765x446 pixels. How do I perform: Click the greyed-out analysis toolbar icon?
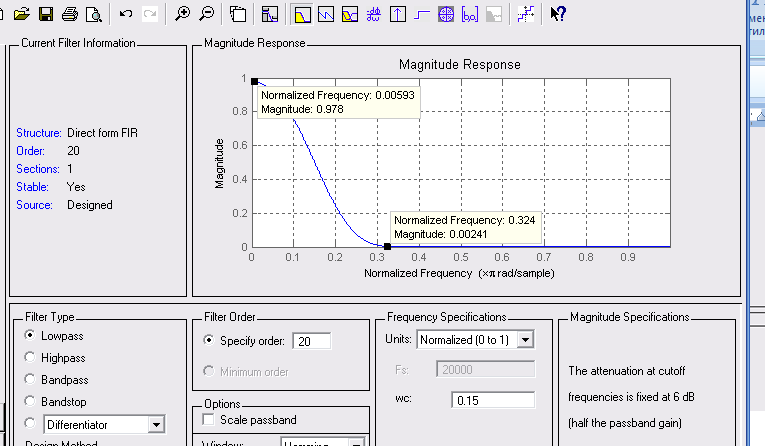click(x=494, y=14)
